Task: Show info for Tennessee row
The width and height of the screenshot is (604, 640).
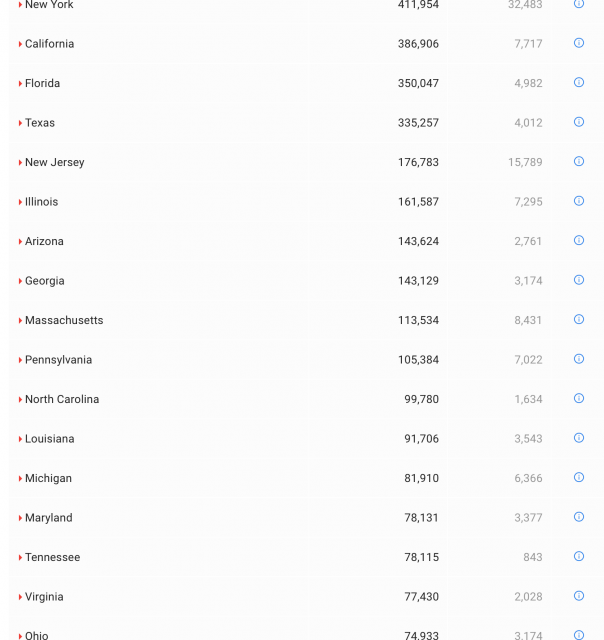Action: click(x=578, y=557)
